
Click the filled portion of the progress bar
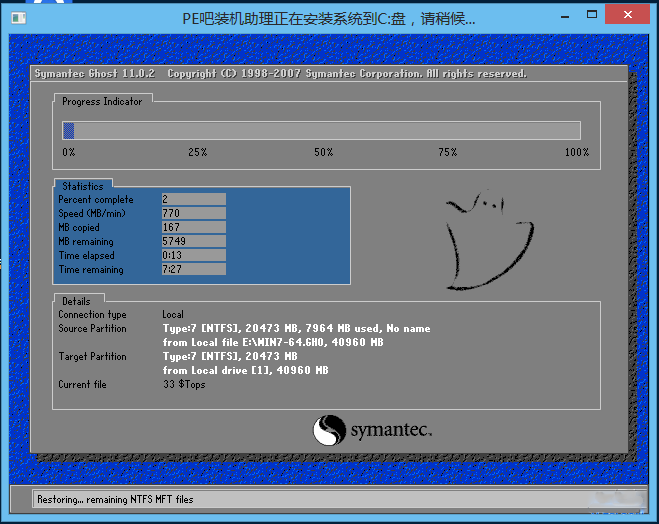pyautogui.click(x=69, y=131)
